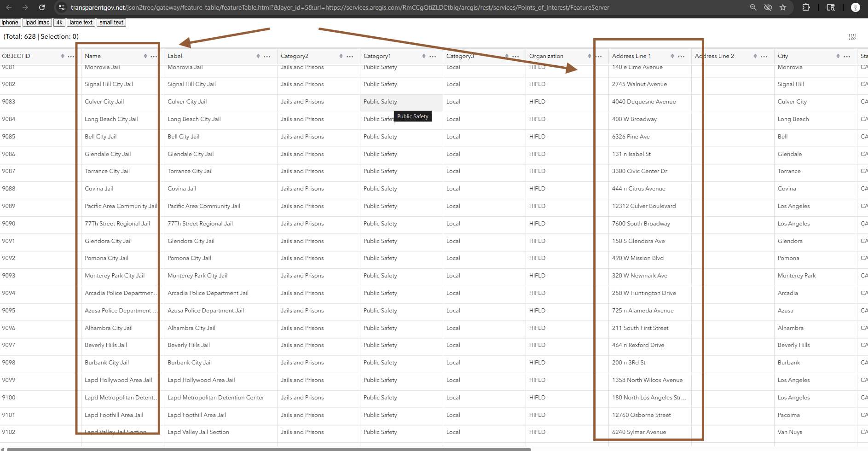Reload the page with the refresh icon
This screenshot has height=451, width=868.
[42, 7]
